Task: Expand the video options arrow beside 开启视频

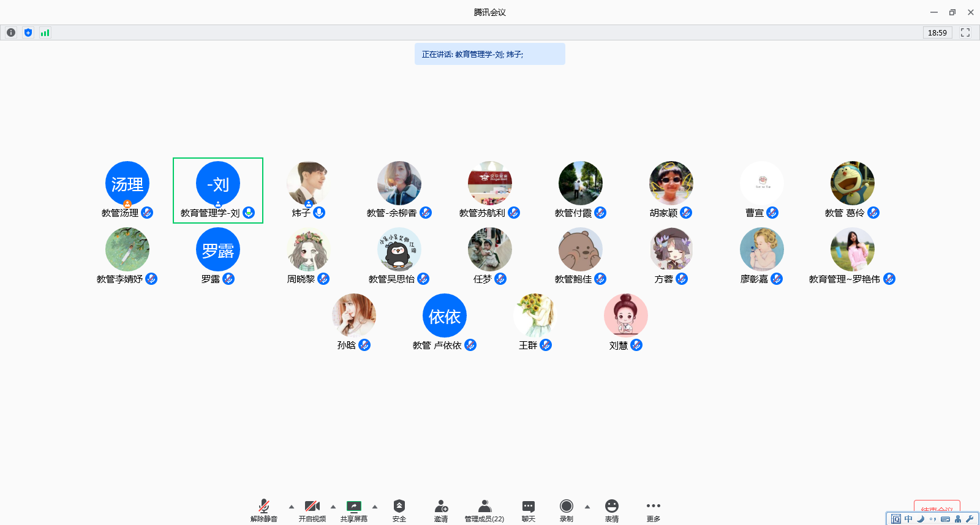Action: click(333, 507)
